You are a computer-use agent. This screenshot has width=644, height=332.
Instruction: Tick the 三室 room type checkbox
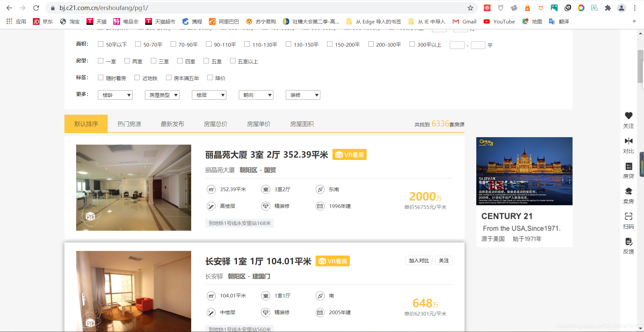(154, 61)
